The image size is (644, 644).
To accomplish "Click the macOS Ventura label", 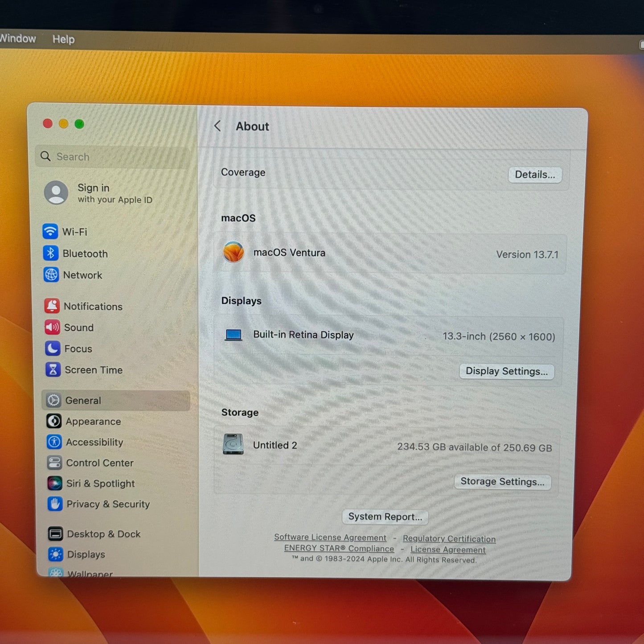I will (289, 253).
